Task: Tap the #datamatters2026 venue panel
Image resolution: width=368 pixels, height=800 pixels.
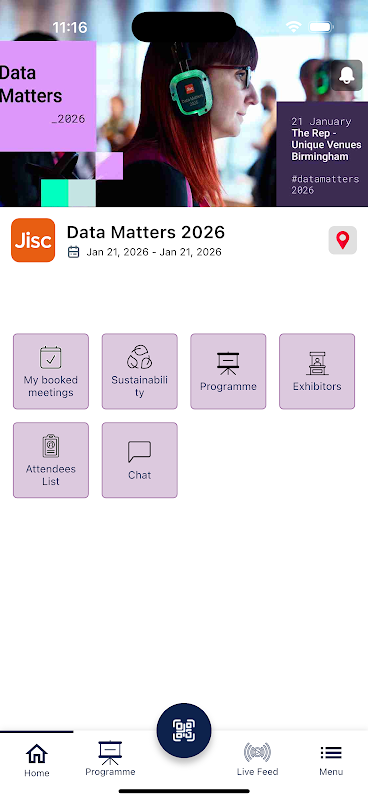Action: click(x=322, y=154)
